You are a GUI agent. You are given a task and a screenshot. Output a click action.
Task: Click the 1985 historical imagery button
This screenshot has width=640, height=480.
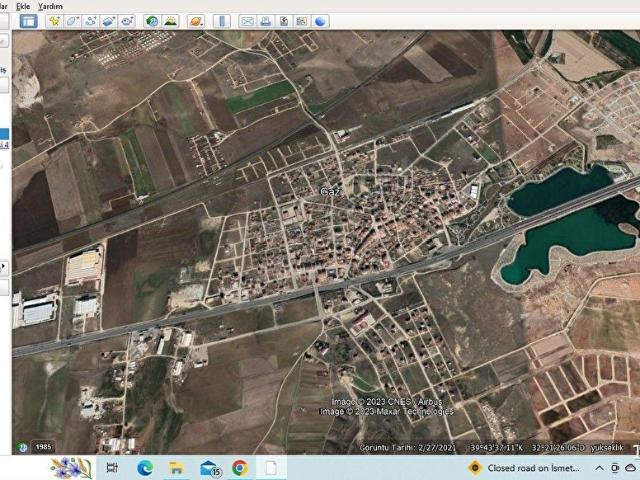click(42, 446)
